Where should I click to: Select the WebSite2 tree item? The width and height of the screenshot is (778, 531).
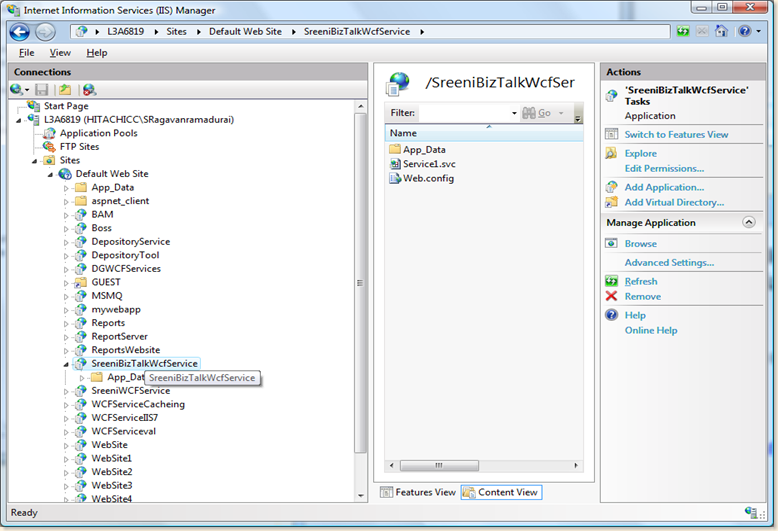point(112,472)
